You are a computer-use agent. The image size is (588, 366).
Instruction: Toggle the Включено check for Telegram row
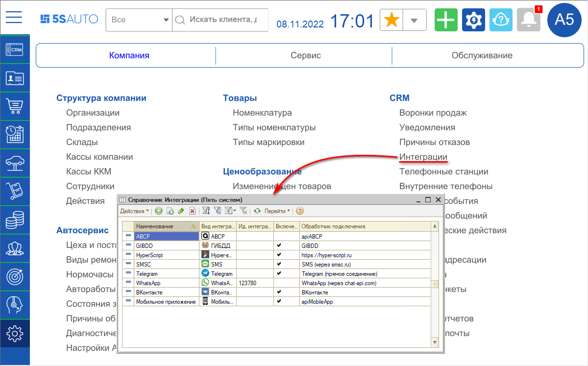[x=279, y=273]
